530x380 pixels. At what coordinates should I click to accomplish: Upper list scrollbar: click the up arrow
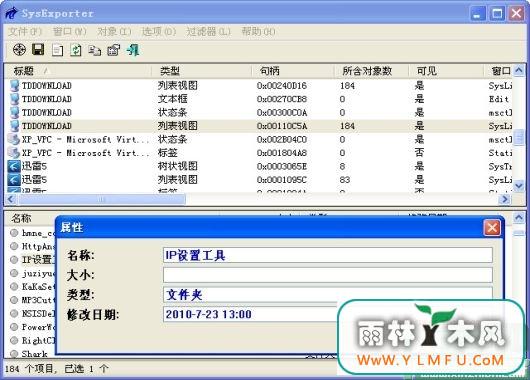tap(519, 71)
